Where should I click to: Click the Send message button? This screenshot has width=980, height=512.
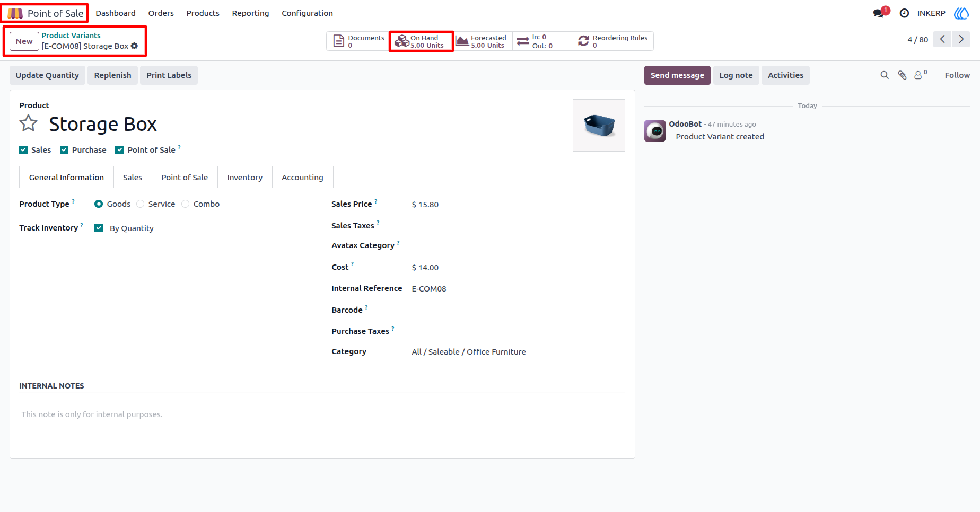[677, 75]
